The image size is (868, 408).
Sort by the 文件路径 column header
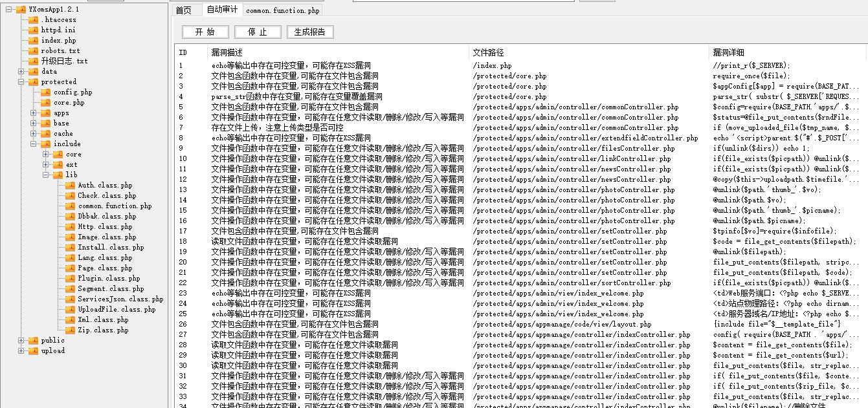tap(590, 52)
